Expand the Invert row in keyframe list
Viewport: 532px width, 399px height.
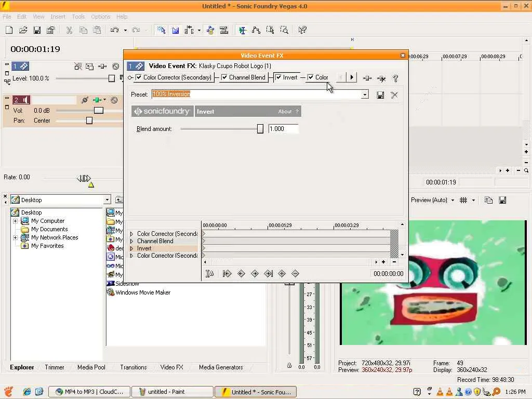coord(131,248)
